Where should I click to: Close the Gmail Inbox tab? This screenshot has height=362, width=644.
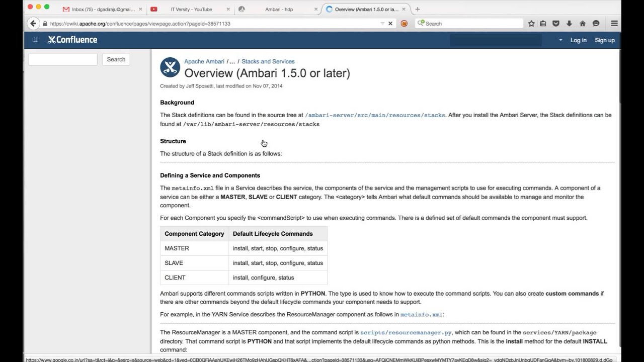click(140, 9)
